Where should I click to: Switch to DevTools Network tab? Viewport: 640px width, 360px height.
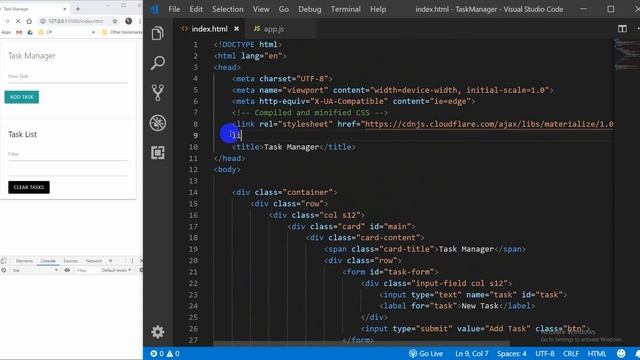tap(93, 260)
